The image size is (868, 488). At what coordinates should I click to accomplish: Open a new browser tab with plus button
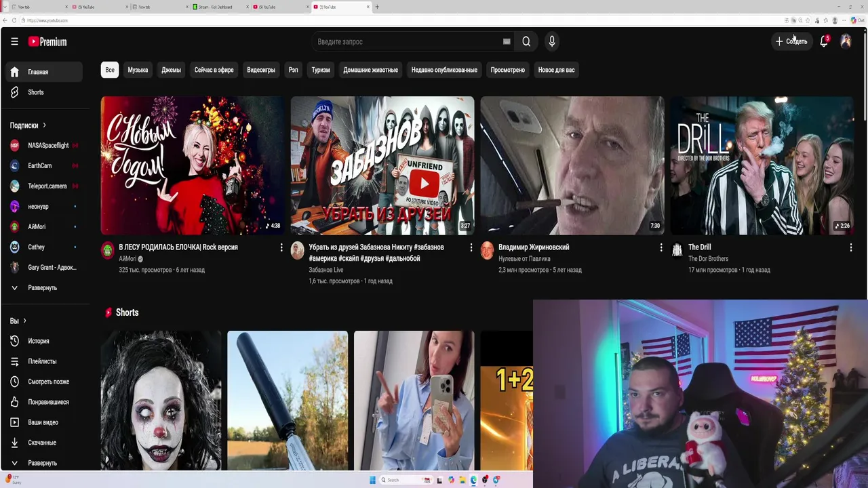click(x=377, y=7)
